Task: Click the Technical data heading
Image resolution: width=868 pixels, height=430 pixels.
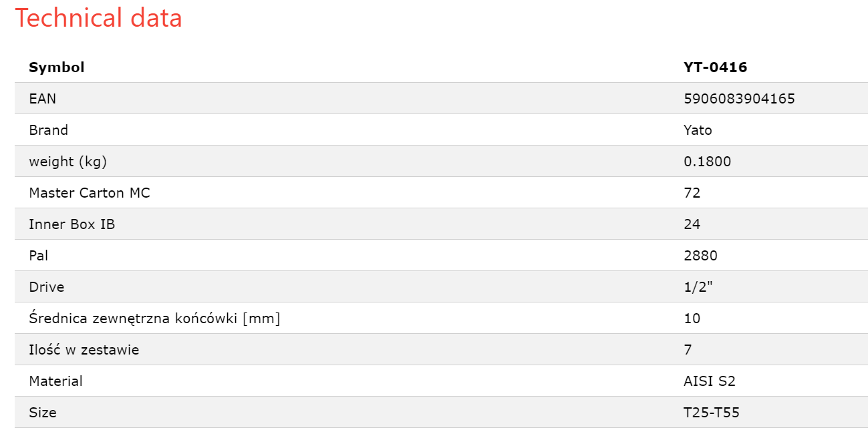Action: click(x=99, y=18)
